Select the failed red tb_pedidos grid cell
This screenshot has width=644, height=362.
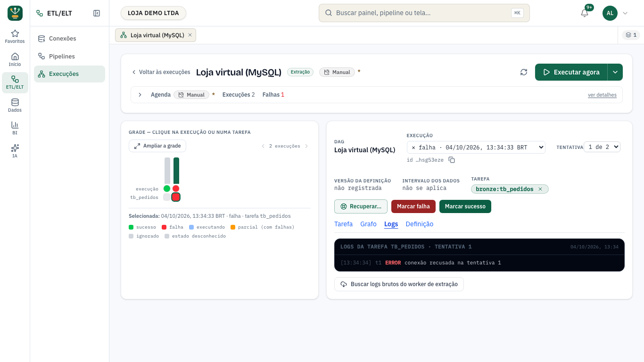[176, 197]
